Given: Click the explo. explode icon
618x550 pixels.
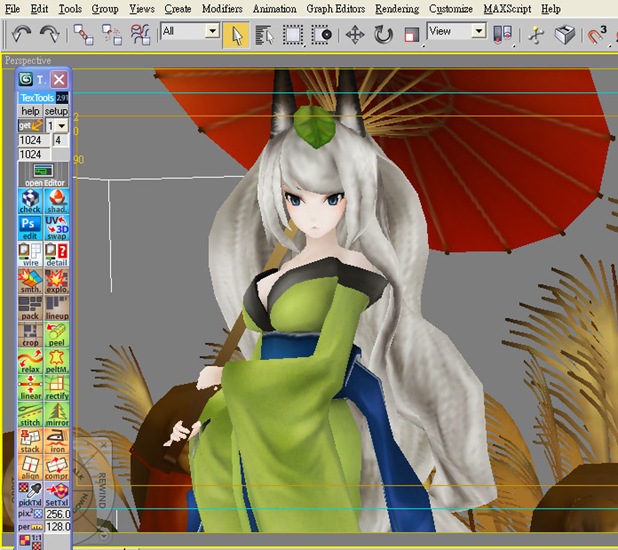Looking at the screenshot, I should [57, 282].
